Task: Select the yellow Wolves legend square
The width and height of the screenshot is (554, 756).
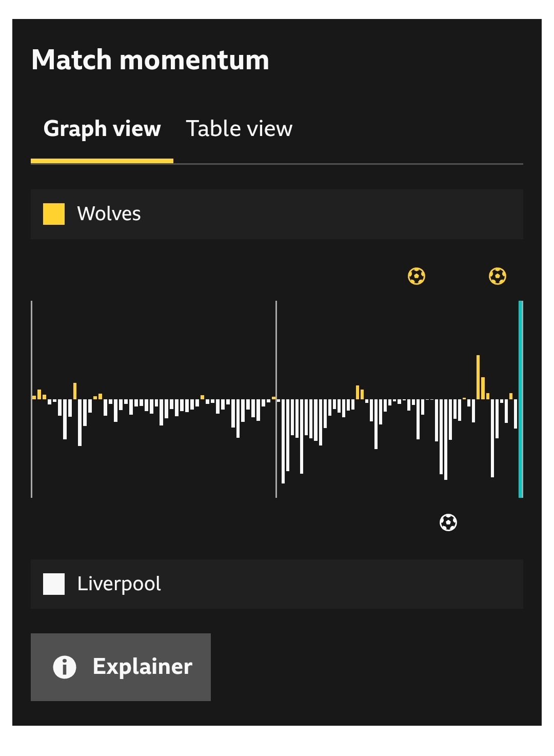Action: click(54, 214)
